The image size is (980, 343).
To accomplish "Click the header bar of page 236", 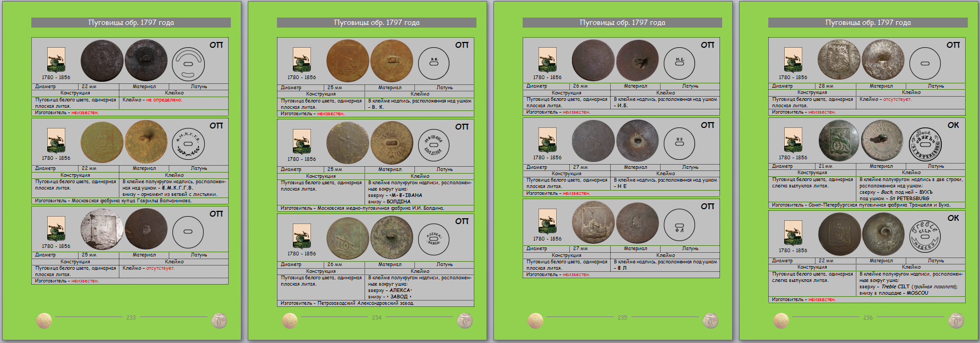I will click(x=868, y=22).
